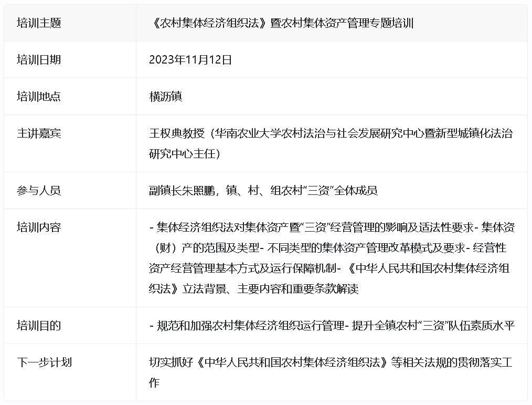Click the 主讲嘉宾 row label
The image size is (532, 405).
point(39,133)
